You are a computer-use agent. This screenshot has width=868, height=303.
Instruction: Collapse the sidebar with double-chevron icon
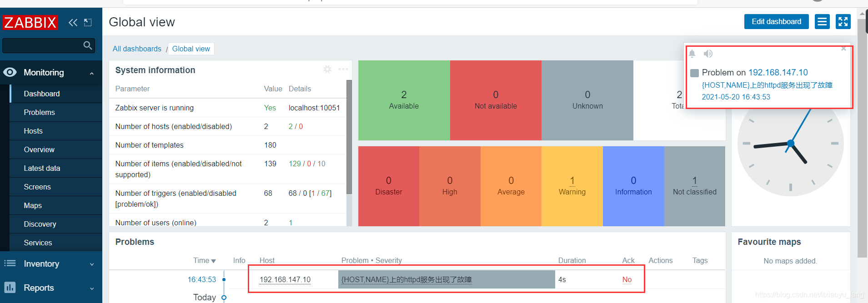click(x=73, y=22)
